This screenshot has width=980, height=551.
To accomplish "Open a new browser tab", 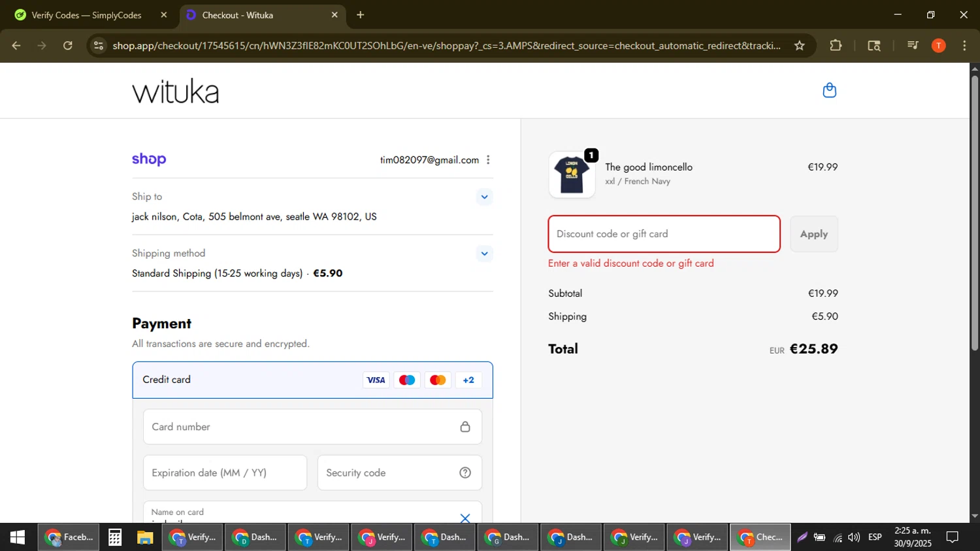I will [360, 15].
